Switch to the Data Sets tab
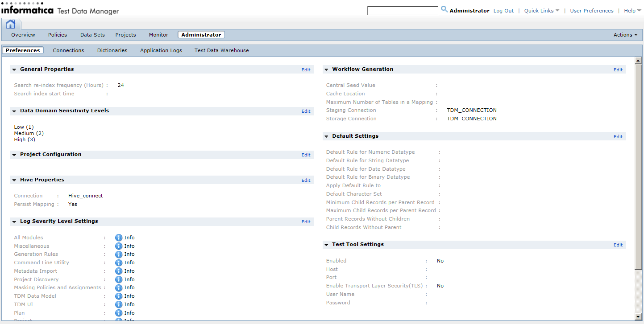 [92, 35]
